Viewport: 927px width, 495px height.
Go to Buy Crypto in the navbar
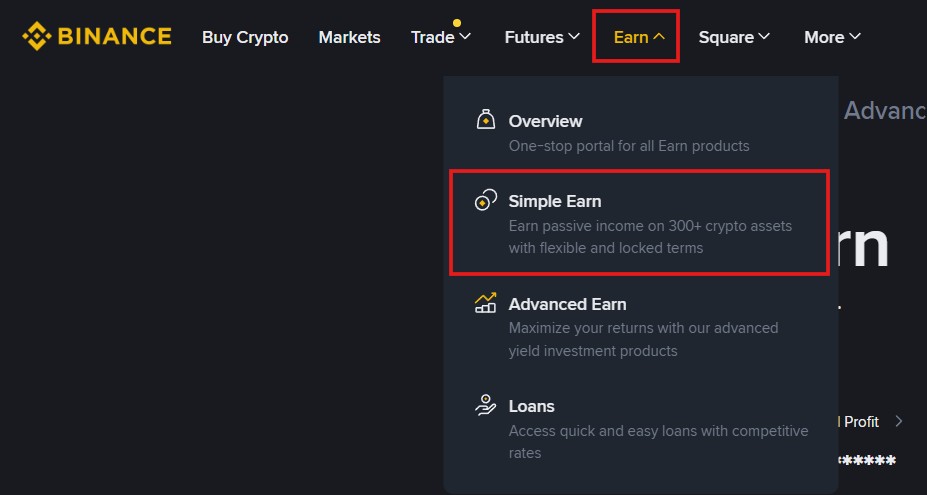pyautogui.click(x=245, y=37)
